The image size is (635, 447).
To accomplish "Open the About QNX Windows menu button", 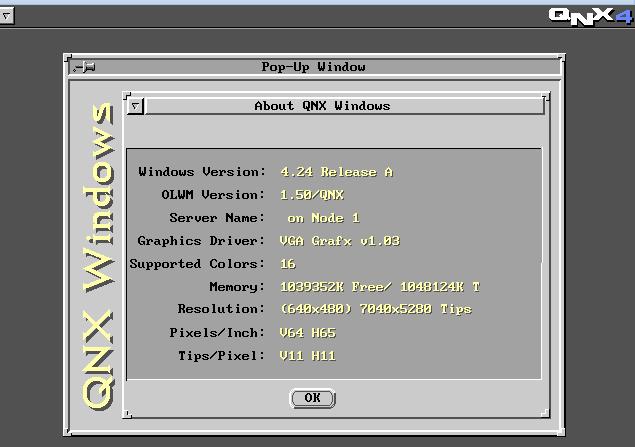I will tap(137, 105).
